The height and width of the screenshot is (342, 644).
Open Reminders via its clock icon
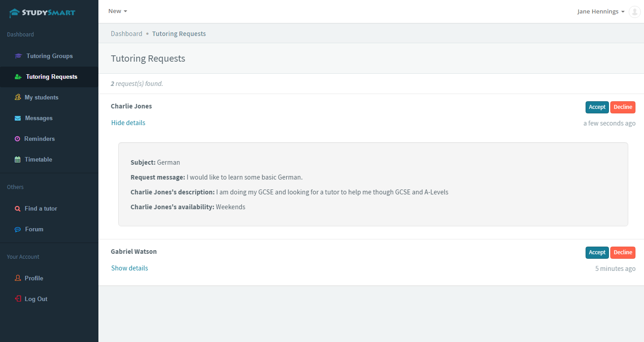17,139
